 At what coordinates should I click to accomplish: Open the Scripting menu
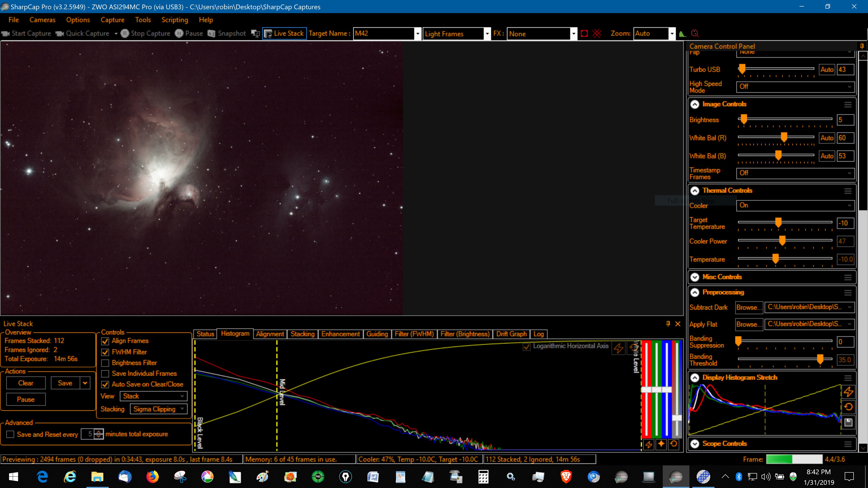(175, 20)
